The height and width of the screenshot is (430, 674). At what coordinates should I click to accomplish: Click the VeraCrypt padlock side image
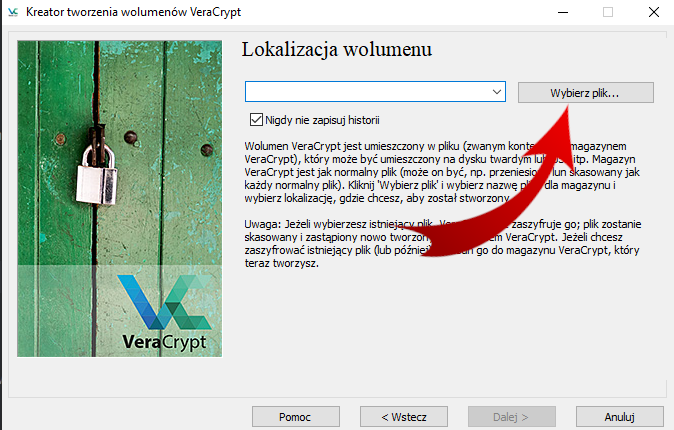[119, 199]
